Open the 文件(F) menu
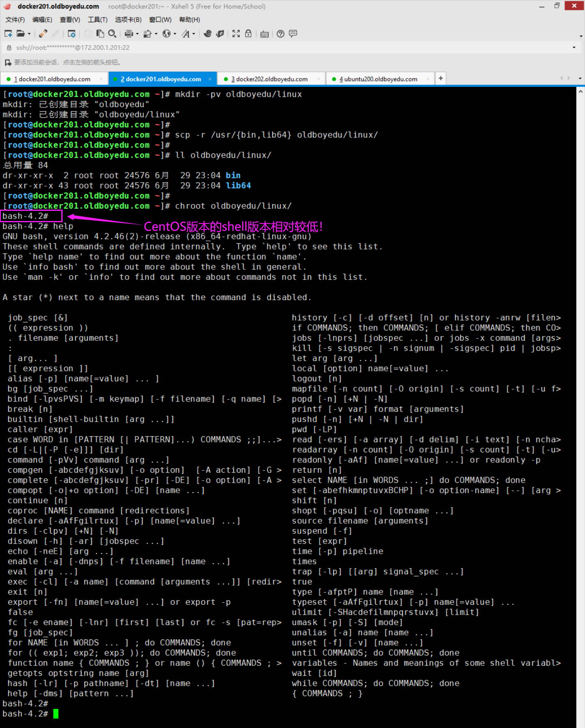The image size is (585, 728). click(15, 19)
